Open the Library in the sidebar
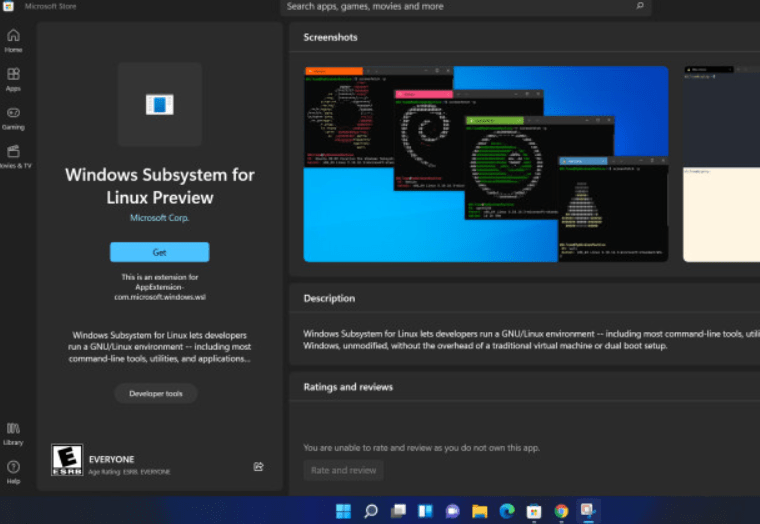 (13, 433)
